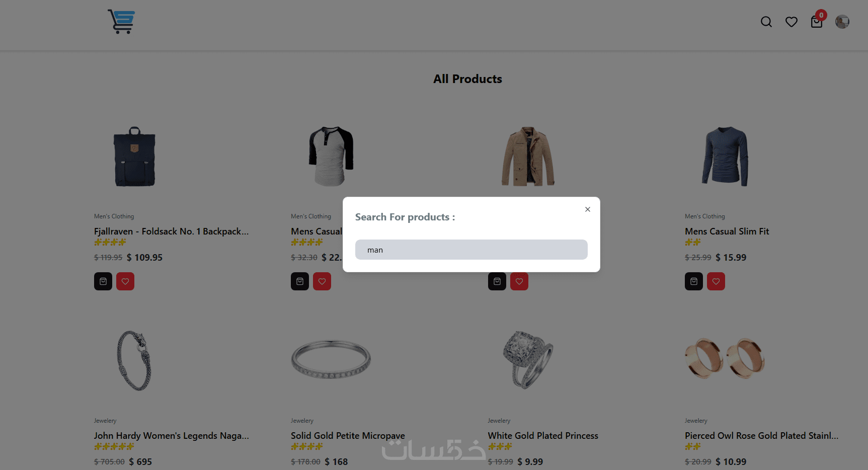
Task: Add the brown jacket to cart
Action: click(497, 281)
